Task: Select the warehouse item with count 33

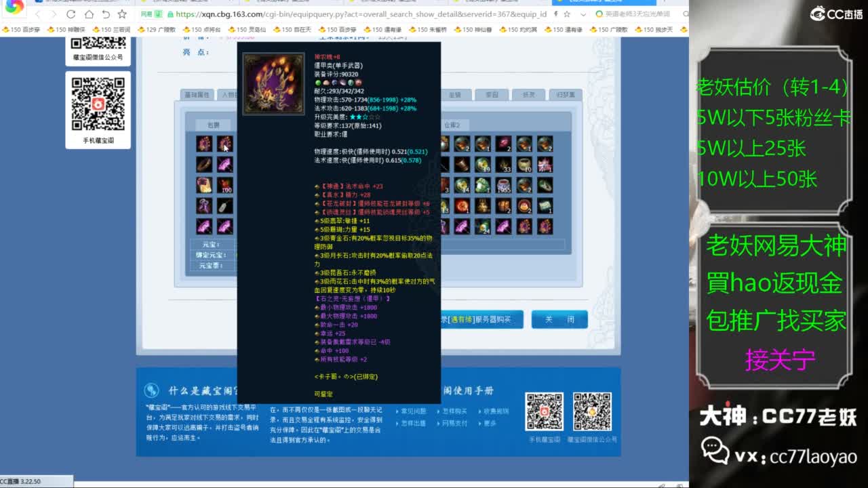Action: coord(503,164)
